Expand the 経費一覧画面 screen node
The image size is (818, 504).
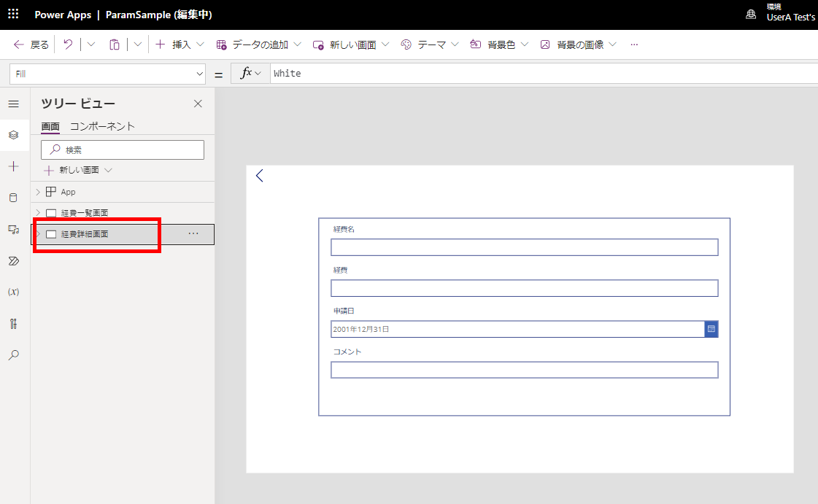[x=37, y=213]
